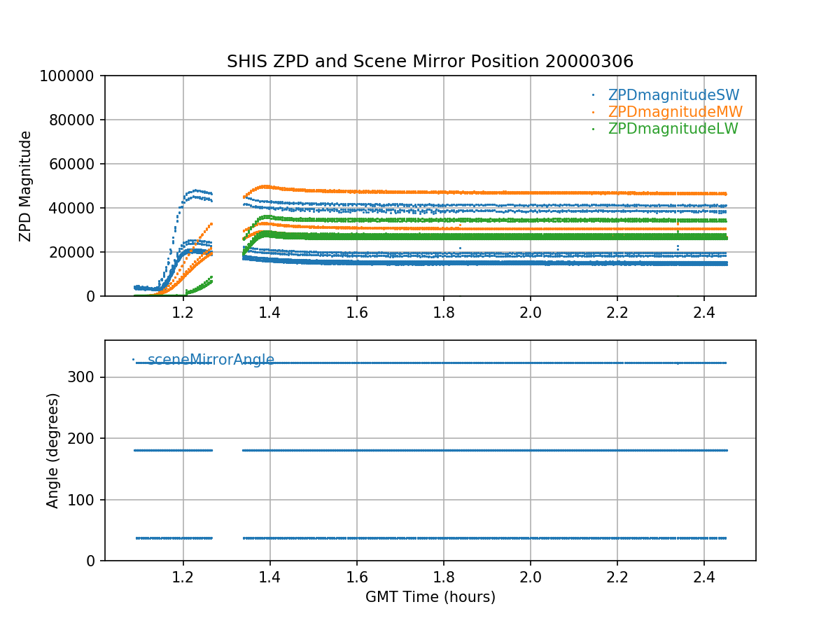Click the 2.4 tick label under the lower plot
Image resolution: width=840 pixels, height=630 pixels.
tap(703, 576)
